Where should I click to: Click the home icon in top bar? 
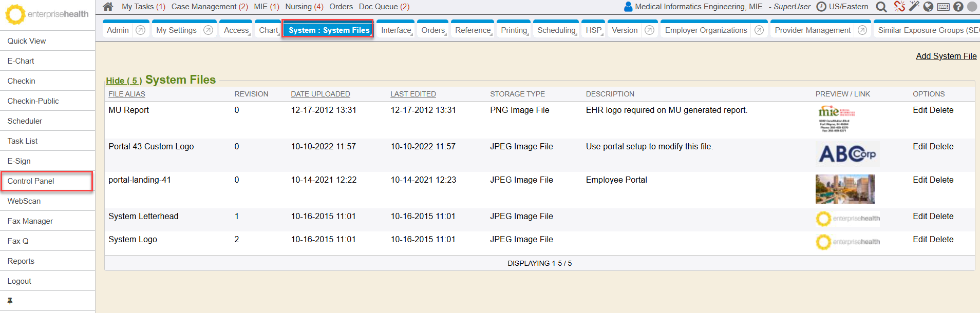tap(108, 7)
